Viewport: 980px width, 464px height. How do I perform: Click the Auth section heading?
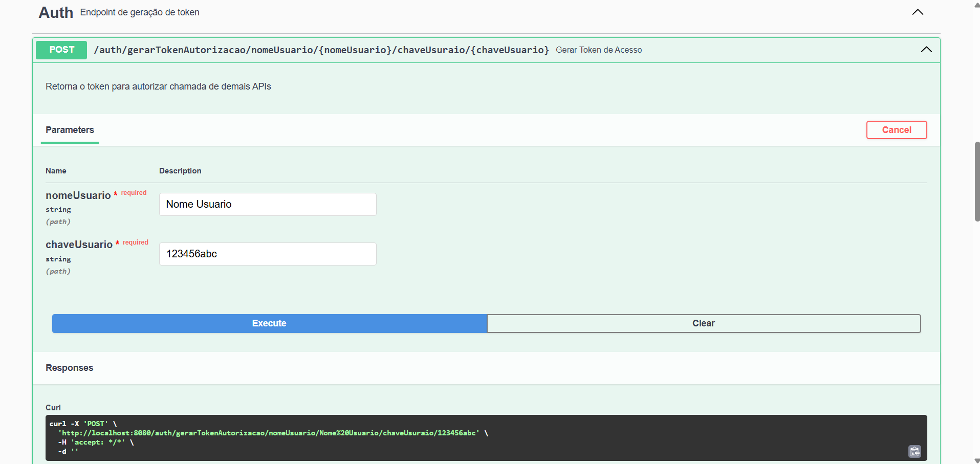coord(55,12)
